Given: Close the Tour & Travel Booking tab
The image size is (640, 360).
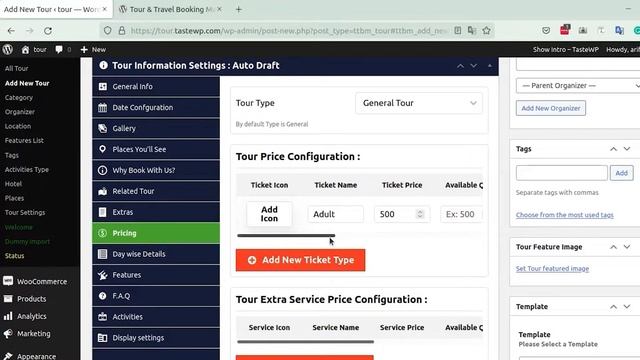Looking at the screenshot, I should pyautogui.click(x=219, y=9).
